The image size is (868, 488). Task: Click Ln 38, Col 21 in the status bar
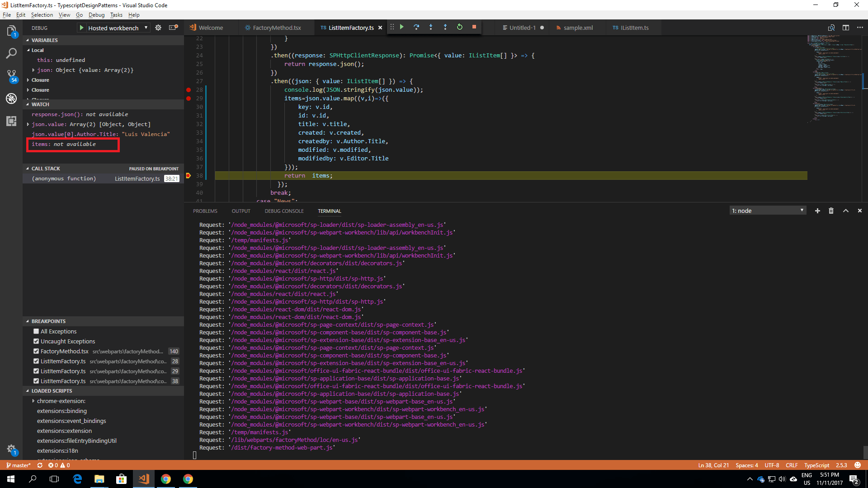click(713, 465)
